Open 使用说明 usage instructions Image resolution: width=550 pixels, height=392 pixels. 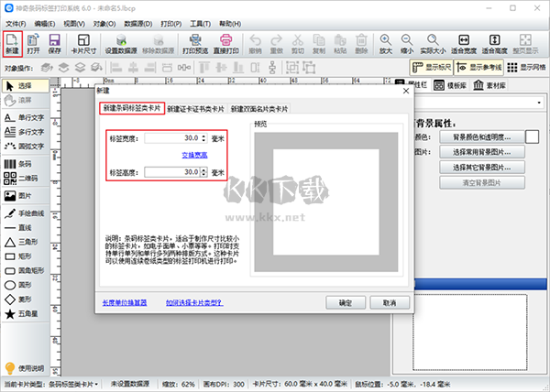(25, 368)
